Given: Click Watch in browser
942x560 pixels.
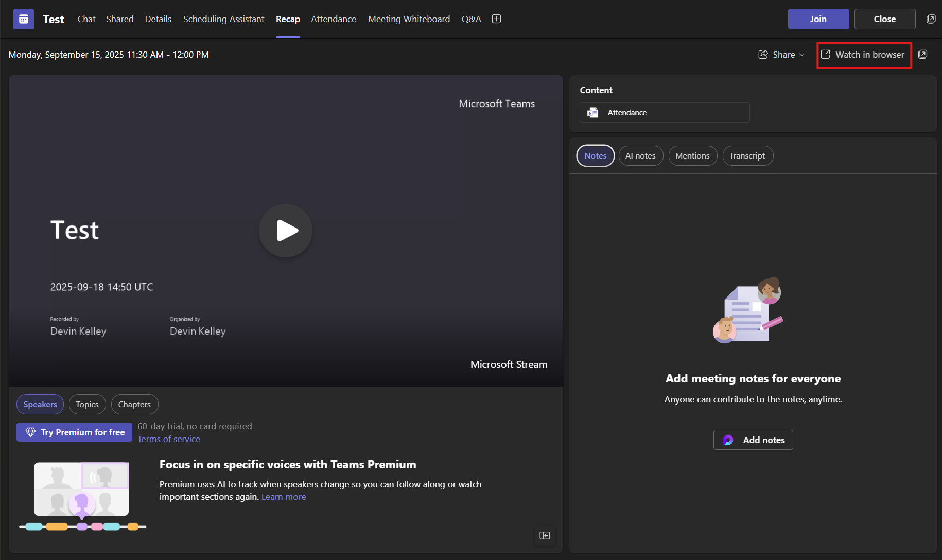Looking at the screenshot, I should point(864,55).
